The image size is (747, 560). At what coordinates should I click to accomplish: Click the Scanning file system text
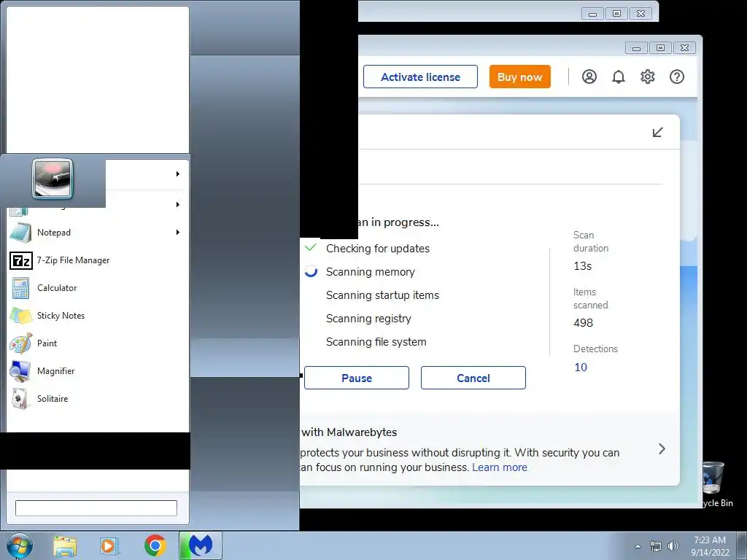(x=376, y=341)
